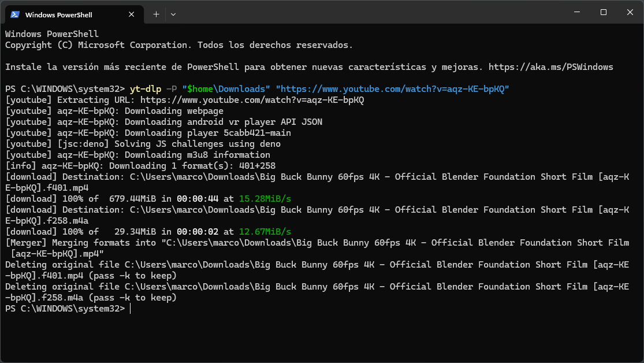Close the terminal window
This screenshot has width=644, height=363.
click(630, 12)
